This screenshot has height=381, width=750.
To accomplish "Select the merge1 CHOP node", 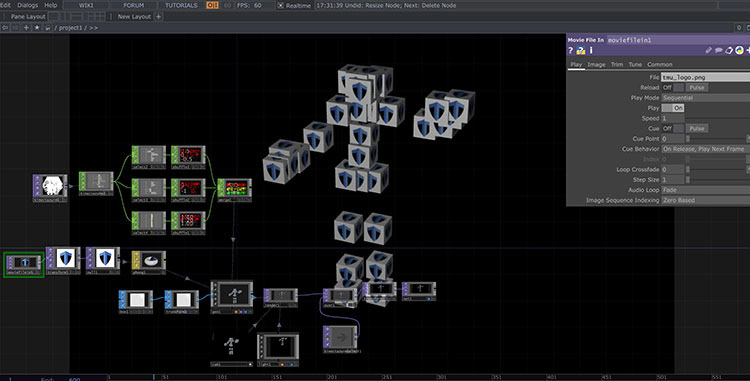I will [x=234, y=190].
